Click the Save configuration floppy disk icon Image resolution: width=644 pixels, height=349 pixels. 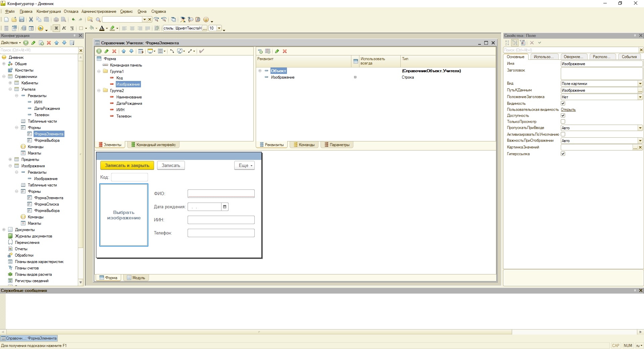click(21, 19)
